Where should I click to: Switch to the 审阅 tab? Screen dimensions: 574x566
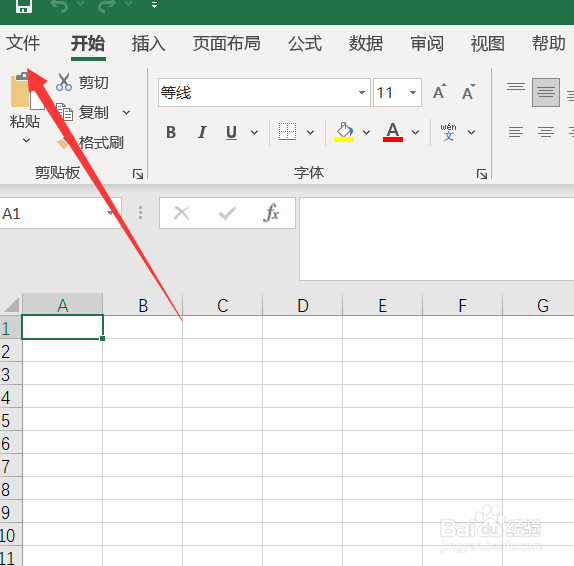[427, 44]
